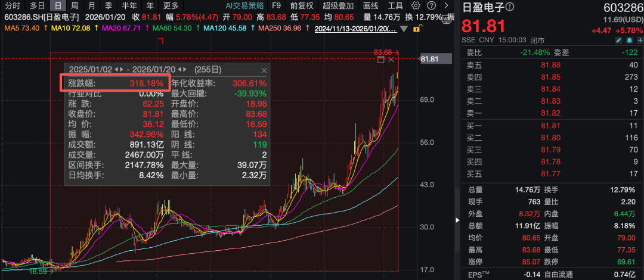Close the interval statistics popup
This screenshot has width=644, height=280.
(x=264, y=70)
